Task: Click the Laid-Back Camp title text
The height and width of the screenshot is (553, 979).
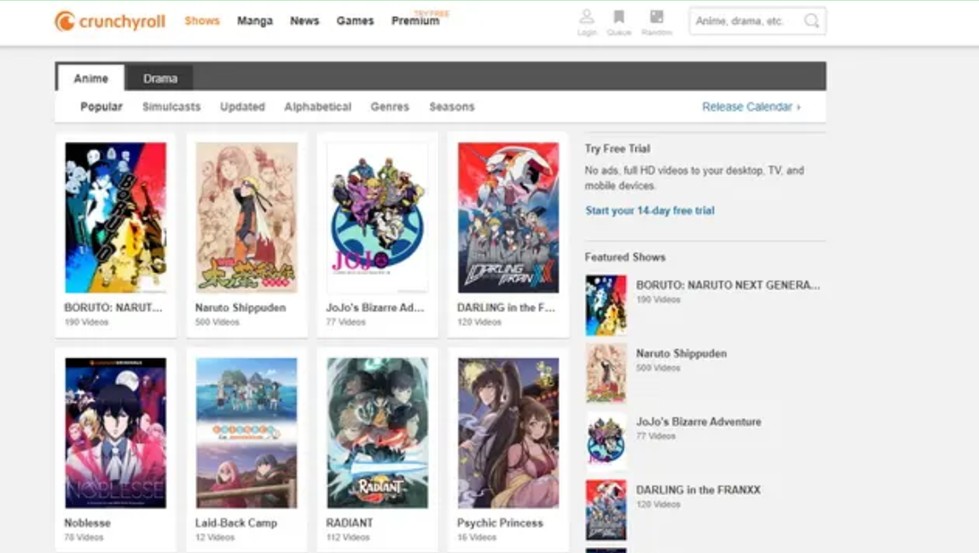Action: (x=236, y=523)
